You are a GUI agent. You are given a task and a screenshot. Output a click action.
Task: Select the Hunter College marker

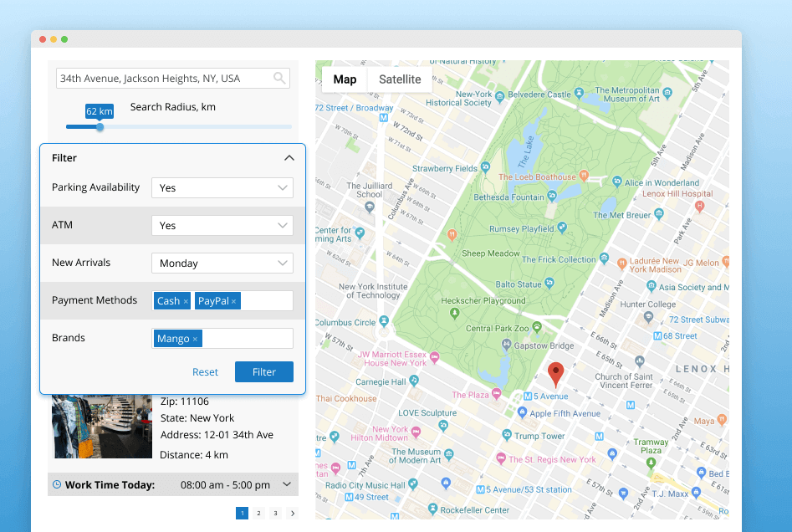648,317
